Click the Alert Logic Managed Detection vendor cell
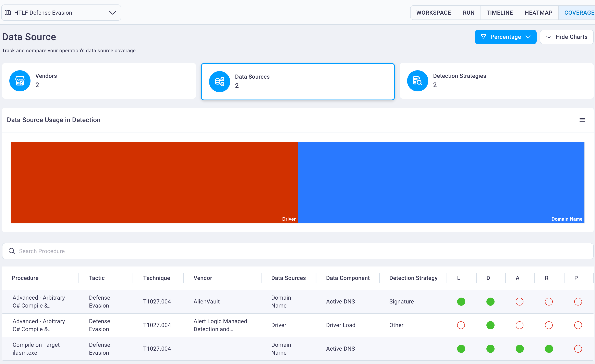The width and height of the screenshot is (595, 364). (x=220, y=325)
